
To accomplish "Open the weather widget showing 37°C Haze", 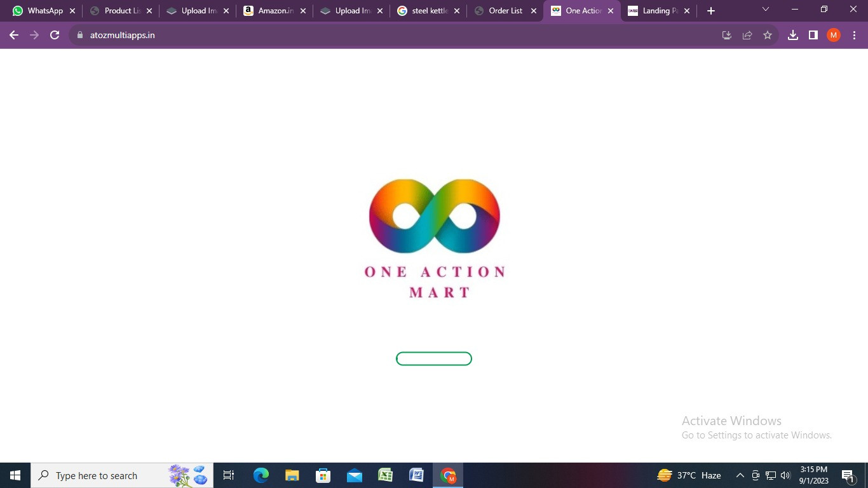I will [x=689, y=475].
